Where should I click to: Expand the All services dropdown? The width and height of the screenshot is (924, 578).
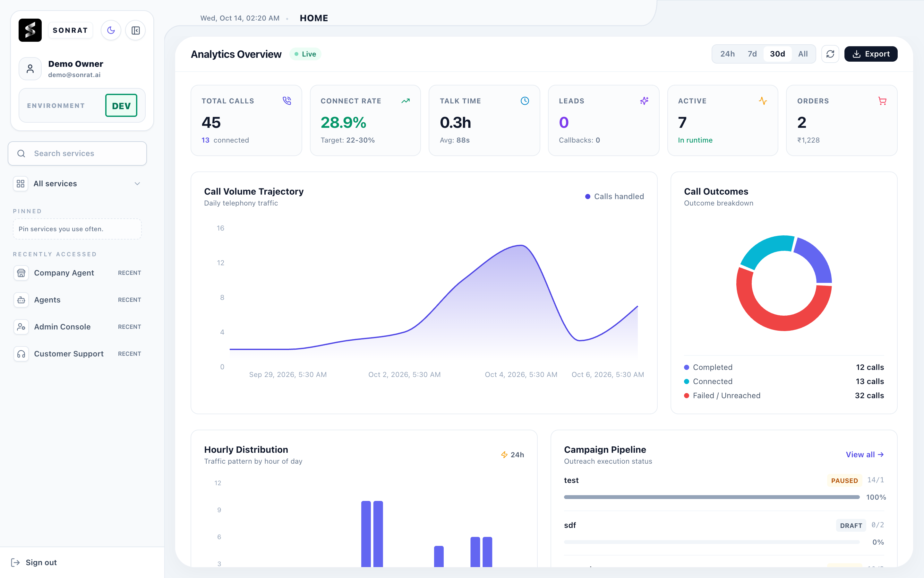(78, 184)
